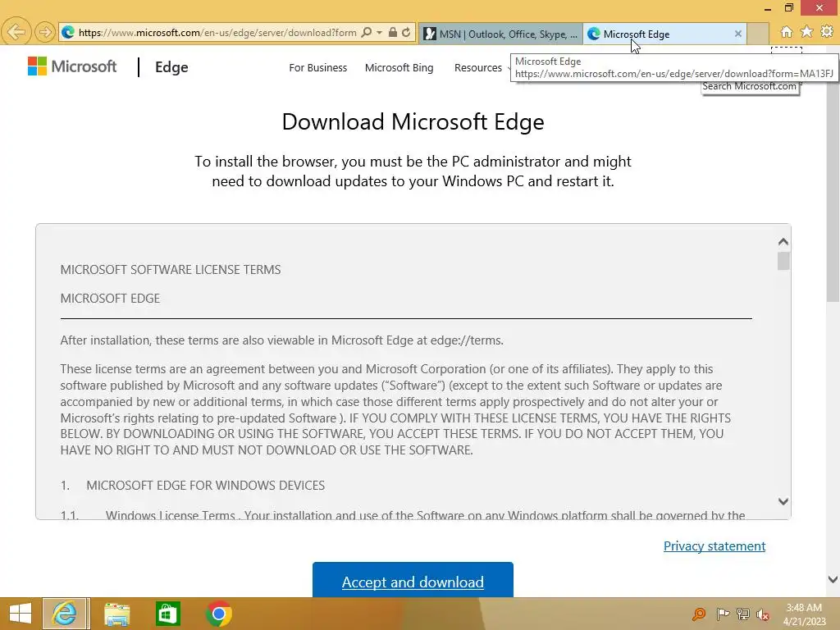Click the license box scrollbar thumb
This screenshot has width=840, height=630.
pyautogui.click(x=783, y=261)
